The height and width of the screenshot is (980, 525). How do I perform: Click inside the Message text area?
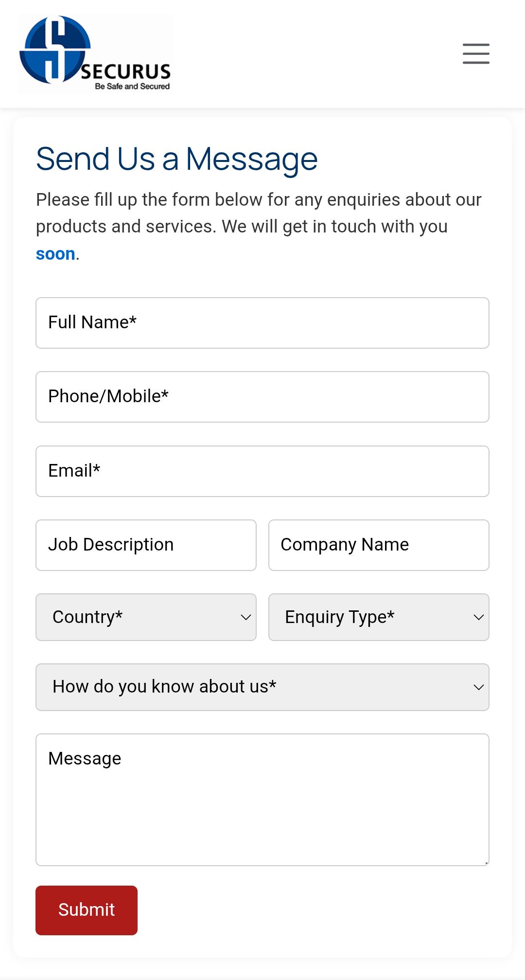point(262,798)
